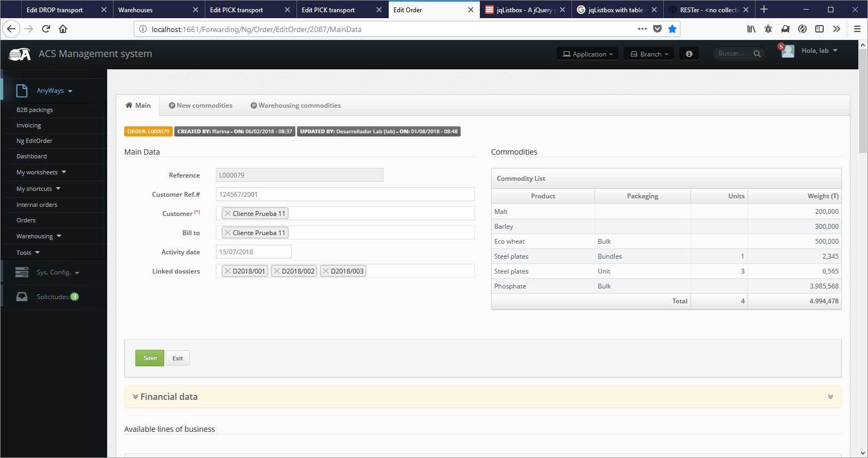Viewport: 868px width, 458px height.
Task: Click the page vertical scrollbar
Action: pos(863,101)
